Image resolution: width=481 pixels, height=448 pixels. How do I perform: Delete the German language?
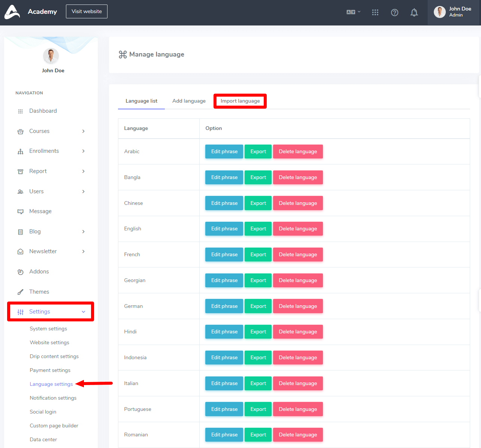(298, 306)
